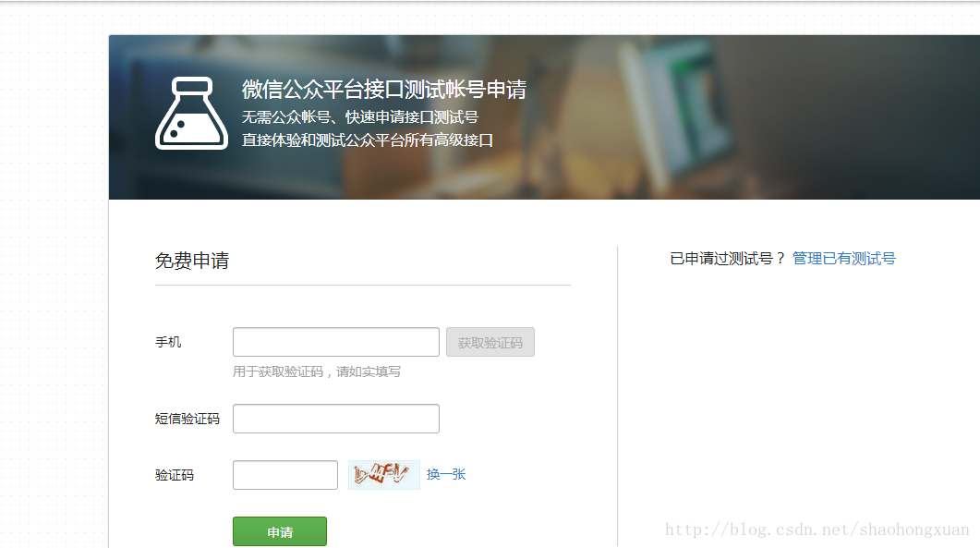This screenshot has height=548, width=980.
Task: Click the 短信验证码 field label
Action: coord(187,419)
